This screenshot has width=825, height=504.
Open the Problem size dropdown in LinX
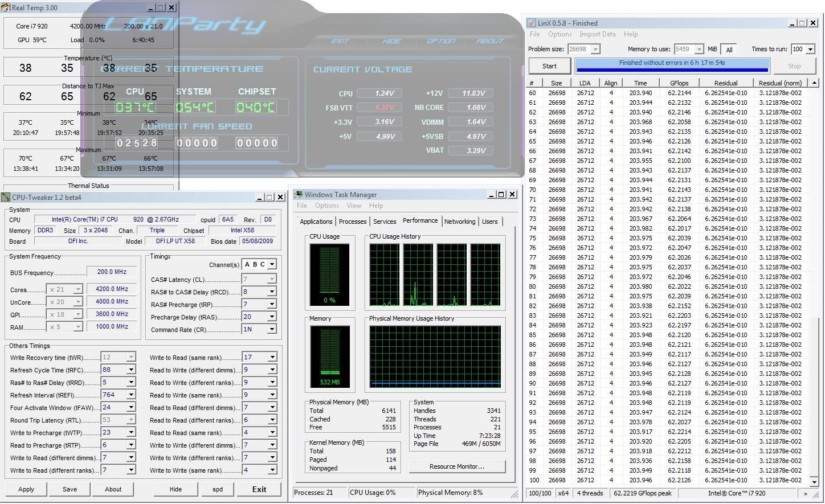pos(595,50)
